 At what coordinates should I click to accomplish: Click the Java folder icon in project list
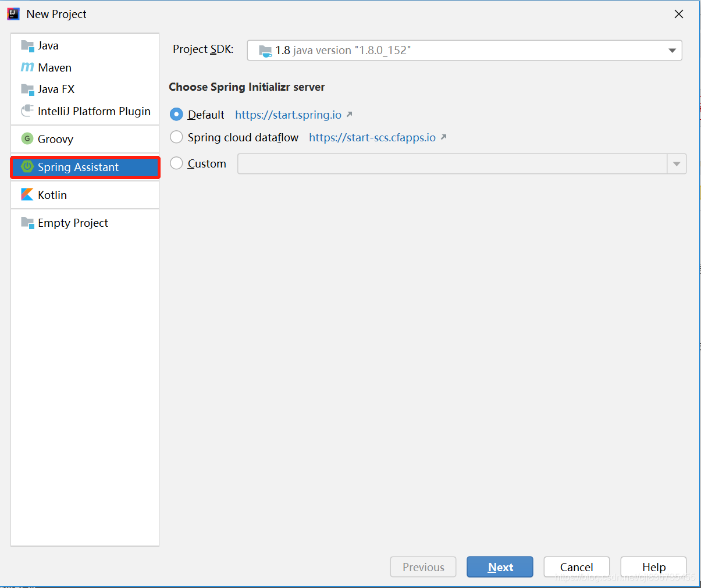click(x=27, y=46)
